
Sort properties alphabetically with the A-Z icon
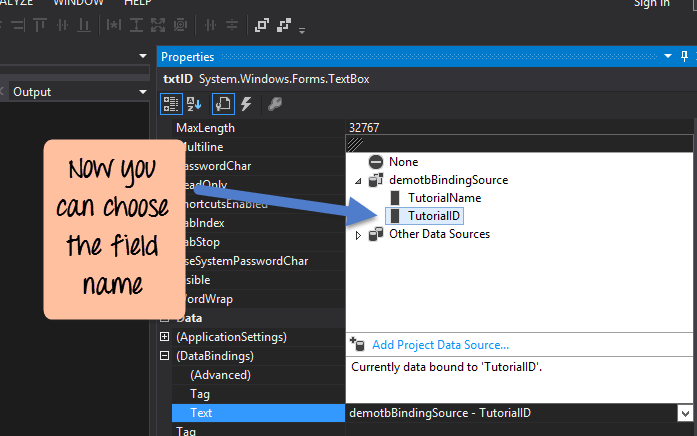[195, 103]
